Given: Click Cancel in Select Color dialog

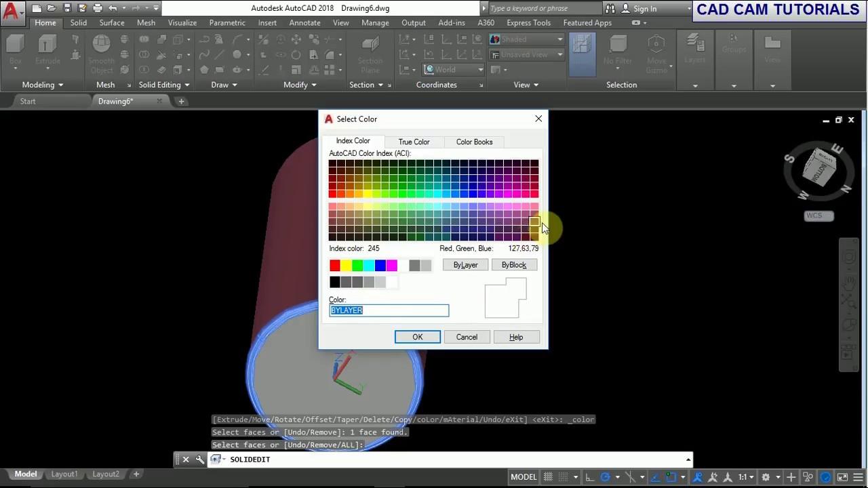Looking at the screenshot, I should pos(467,337).
